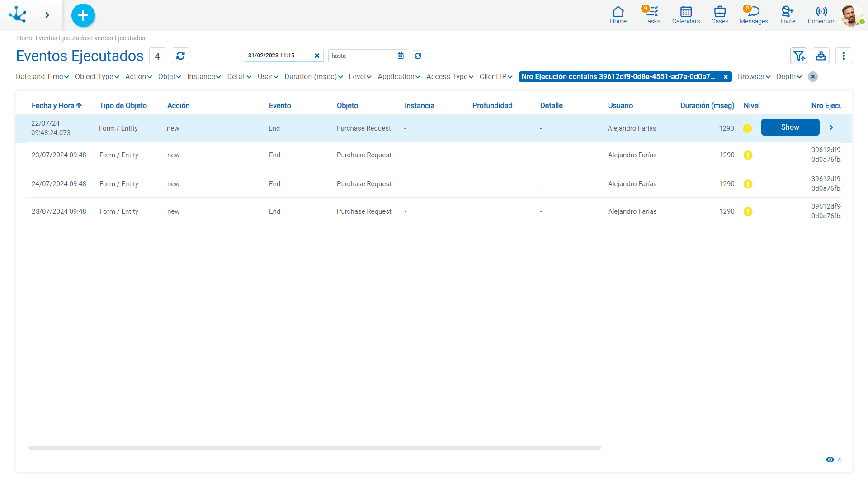Click the date picker calendar icon
The width and height of the screenshot is (868, 488).
pyautogui.click(x=401, y=56)
